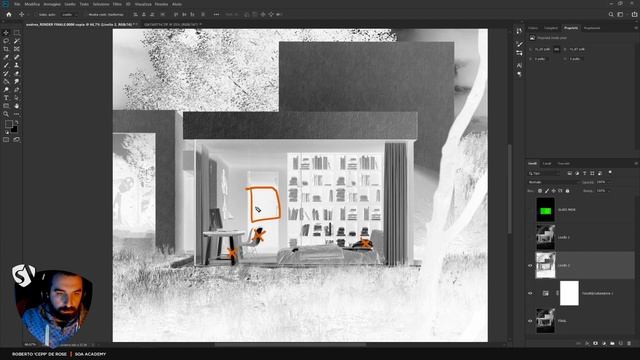Create a new layer button
This screenshot has height=360, width=640.
click(621, 343)
